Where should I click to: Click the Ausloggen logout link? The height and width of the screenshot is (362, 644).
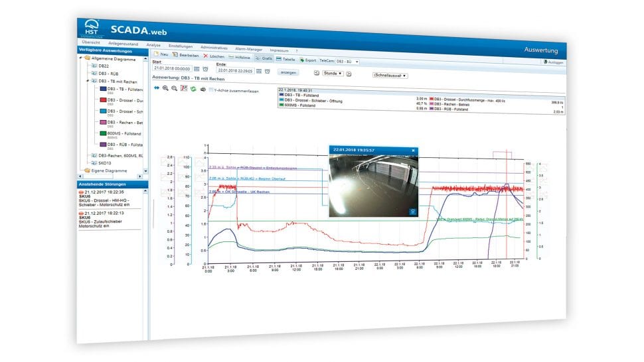(x=553, y=62)
